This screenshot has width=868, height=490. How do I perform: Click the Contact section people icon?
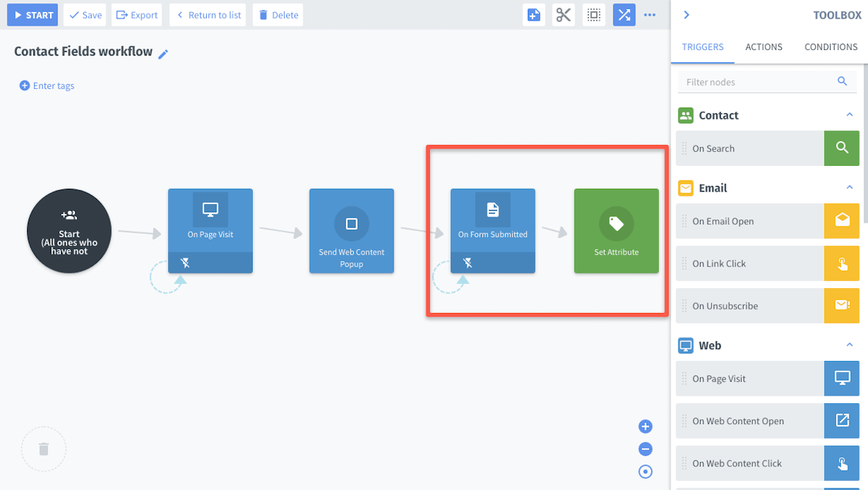[x=686, y=115]
